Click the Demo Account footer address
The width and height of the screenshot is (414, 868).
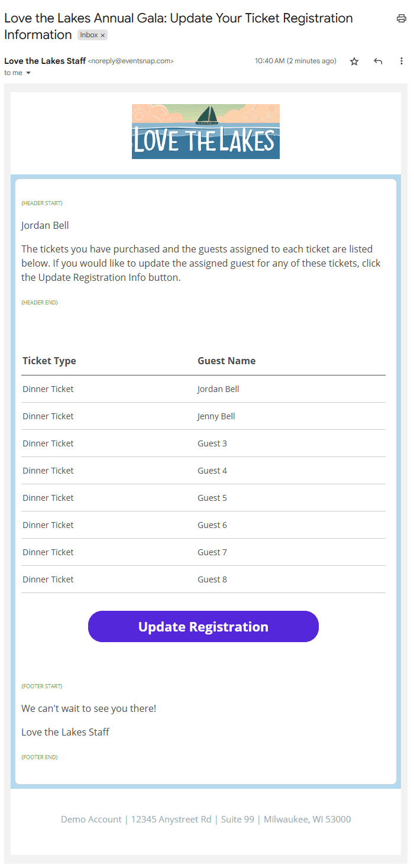coord(205,820)
